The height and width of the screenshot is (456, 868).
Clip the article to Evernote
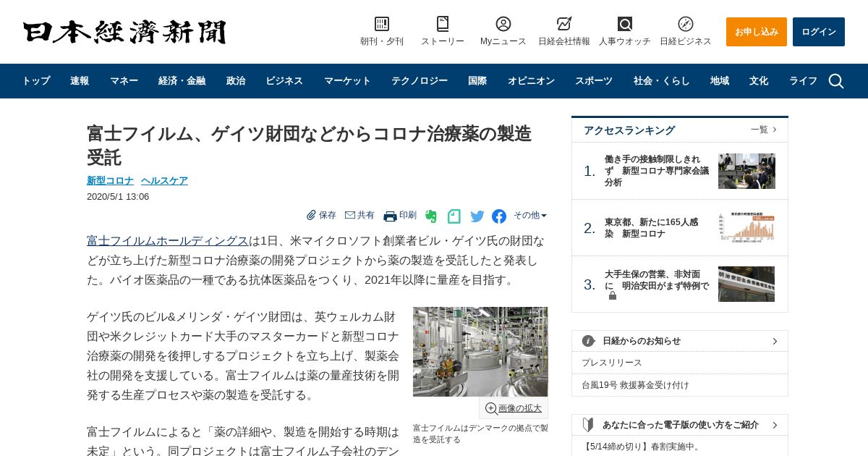click(431, 216)
